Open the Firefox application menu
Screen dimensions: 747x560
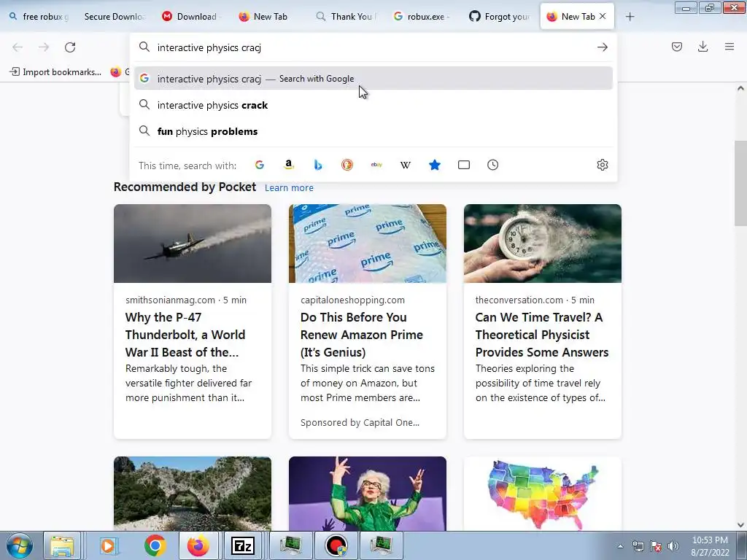pyautogui.click(x=729, y=47)
